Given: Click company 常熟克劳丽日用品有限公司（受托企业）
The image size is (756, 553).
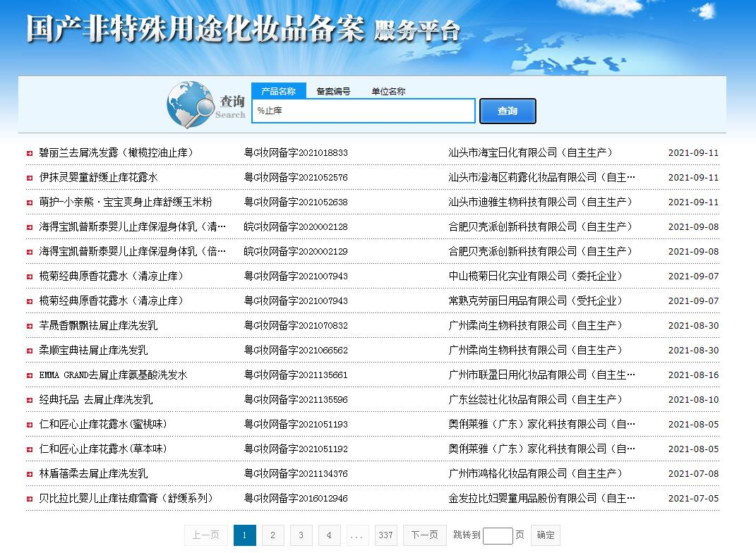Looking at the screenshot, I should 535,300.
